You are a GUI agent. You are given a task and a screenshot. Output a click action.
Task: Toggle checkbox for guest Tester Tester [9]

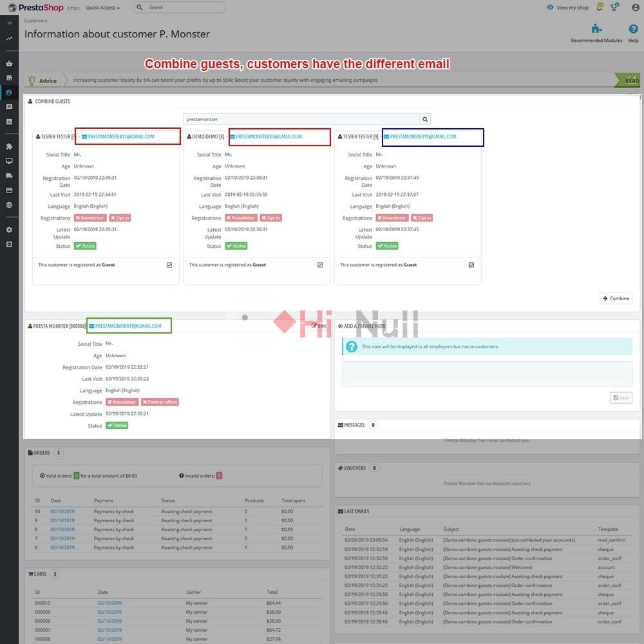click(x=471, y=265)
